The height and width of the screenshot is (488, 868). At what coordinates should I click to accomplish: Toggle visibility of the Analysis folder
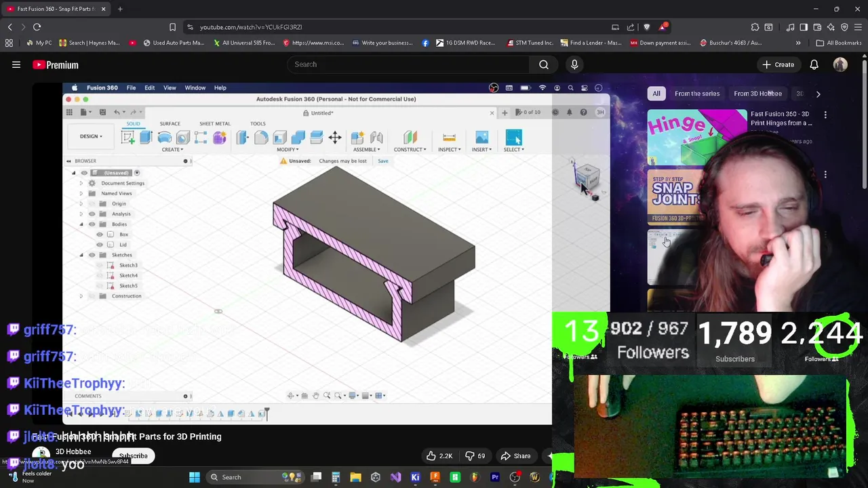[92, 213]
